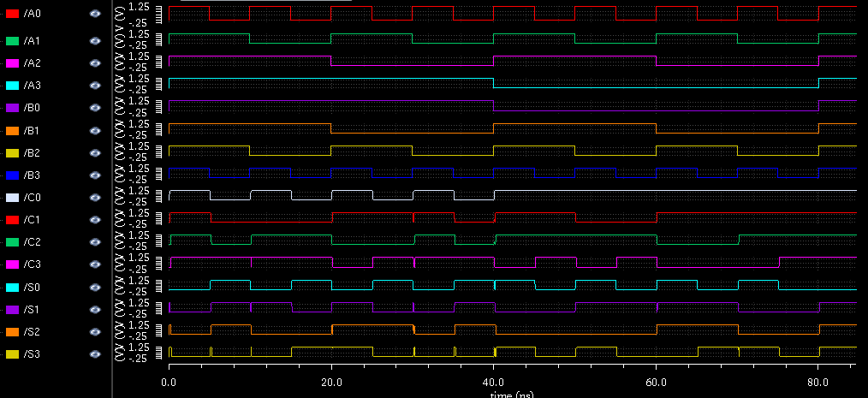Click the eye icon for signal /S3
The width and height of the screenshot is (868, 398).
[95, 353]
